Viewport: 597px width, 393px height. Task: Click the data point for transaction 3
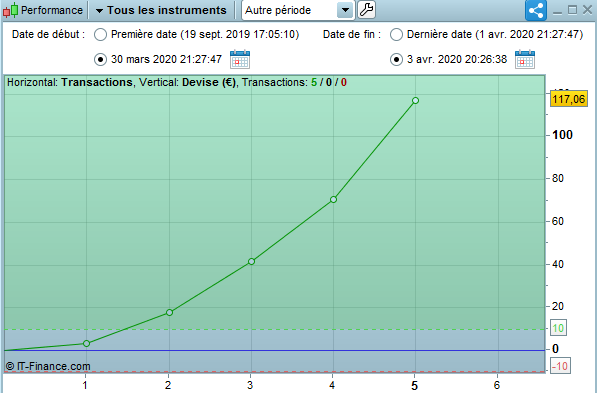(251, 262)
